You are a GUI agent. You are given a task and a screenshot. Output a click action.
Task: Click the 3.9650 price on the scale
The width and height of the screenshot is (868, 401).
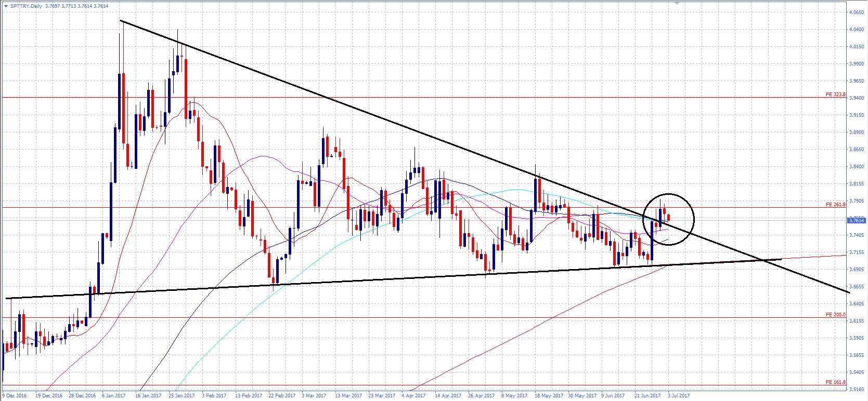[857, 81]
